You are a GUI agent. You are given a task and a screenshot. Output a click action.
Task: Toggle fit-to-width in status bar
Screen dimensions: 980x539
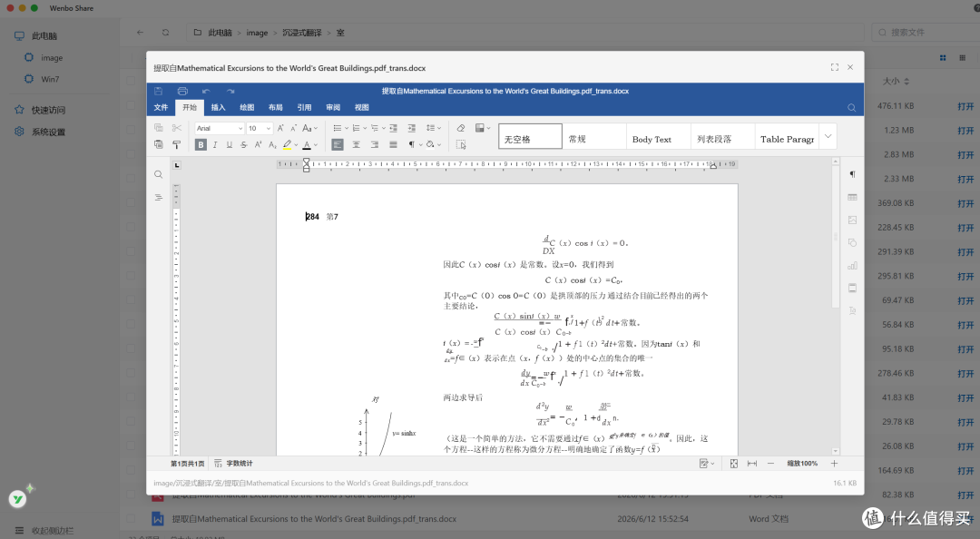click(752, 464)
